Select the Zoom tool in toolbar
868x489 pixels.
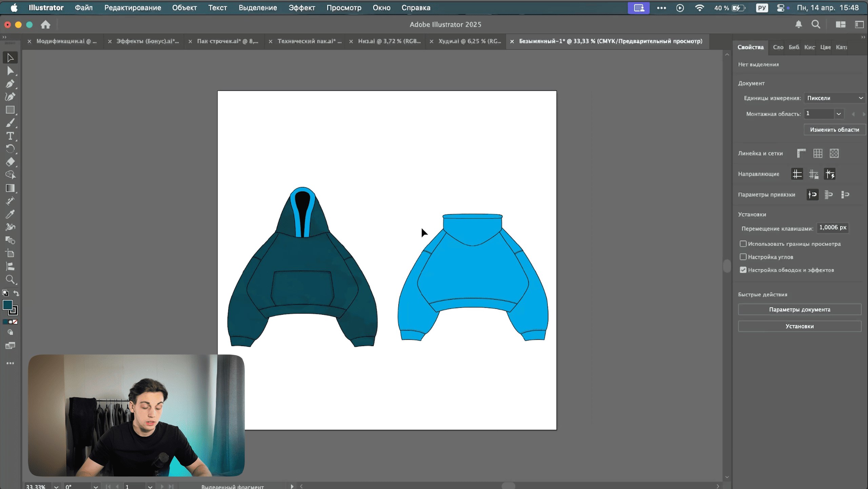[x=10, y=280]
